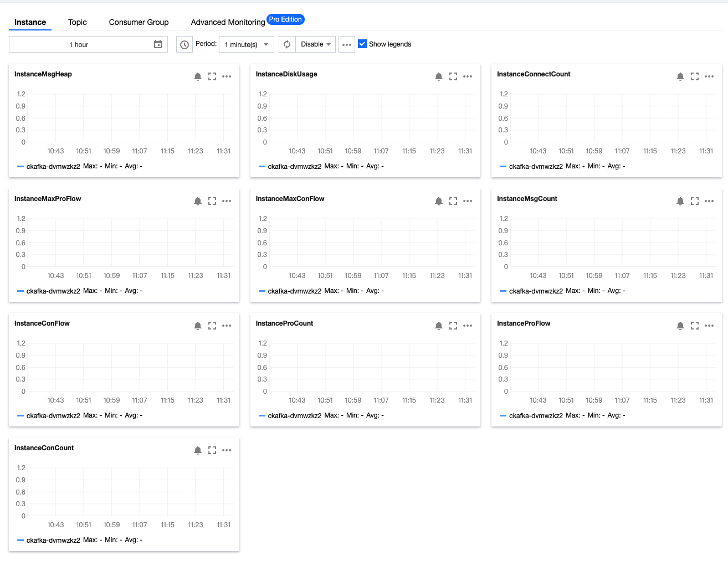
Task: Expand the Disable auto-refresh dropdown
Action: [316, 44]
